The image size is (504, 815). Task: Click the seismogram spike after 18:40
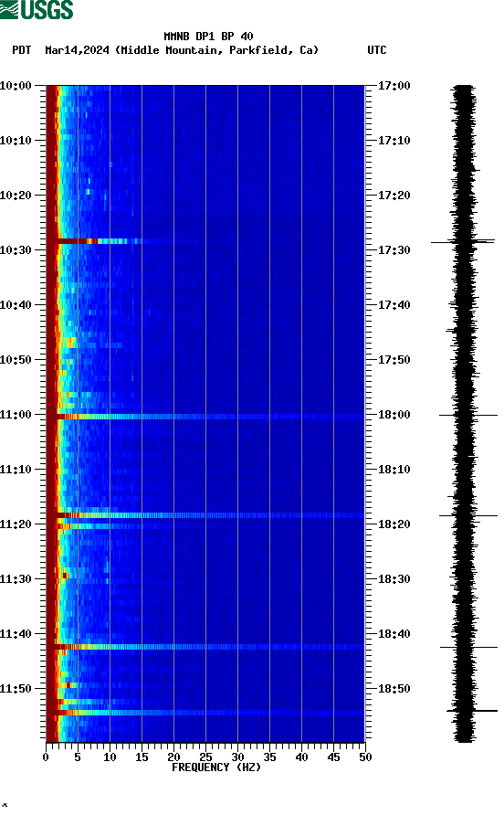pos(468,647)
